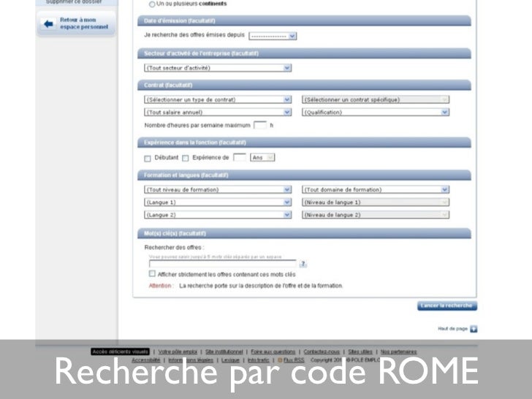Click the keywords search input field

(x=223, y=264)
